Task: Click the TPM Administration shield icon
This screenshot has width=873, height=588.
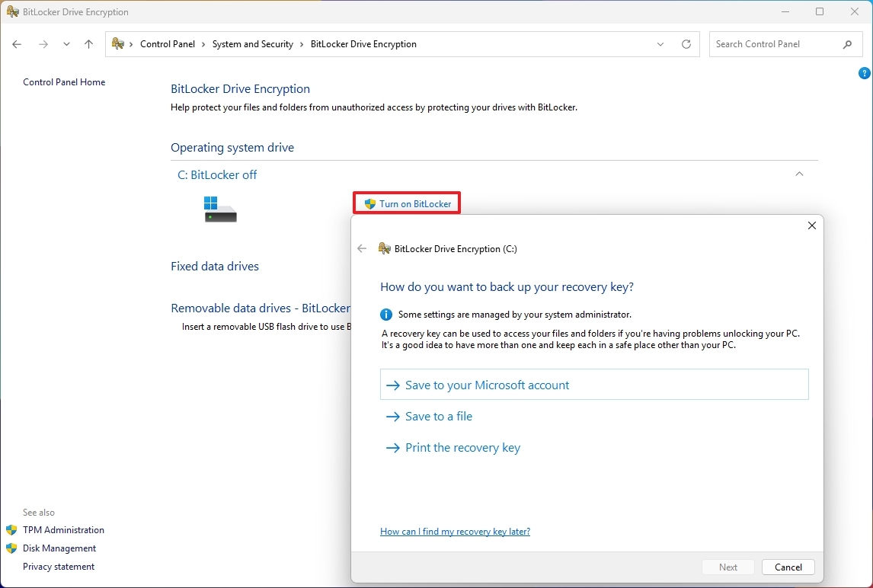Action: click(12, 529)
